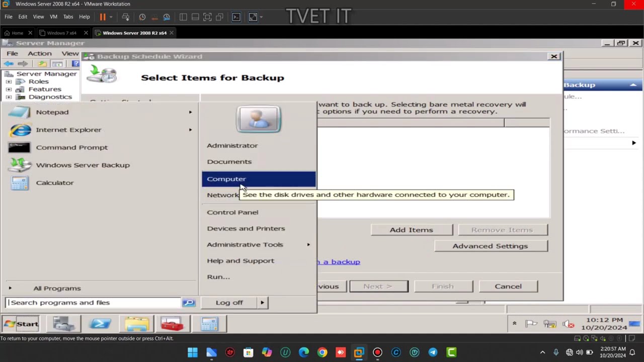The height and width of the screenshot is (362, 644).
Task: Click Server Manager back arrow
Action: [x=9, y=64]
